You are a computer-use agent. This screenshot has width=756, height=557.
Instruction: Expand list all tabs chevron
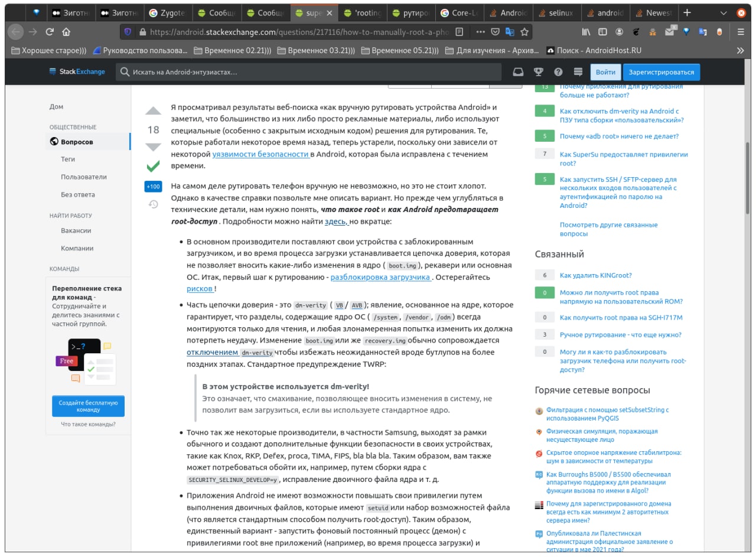click(x=724, y=13)
